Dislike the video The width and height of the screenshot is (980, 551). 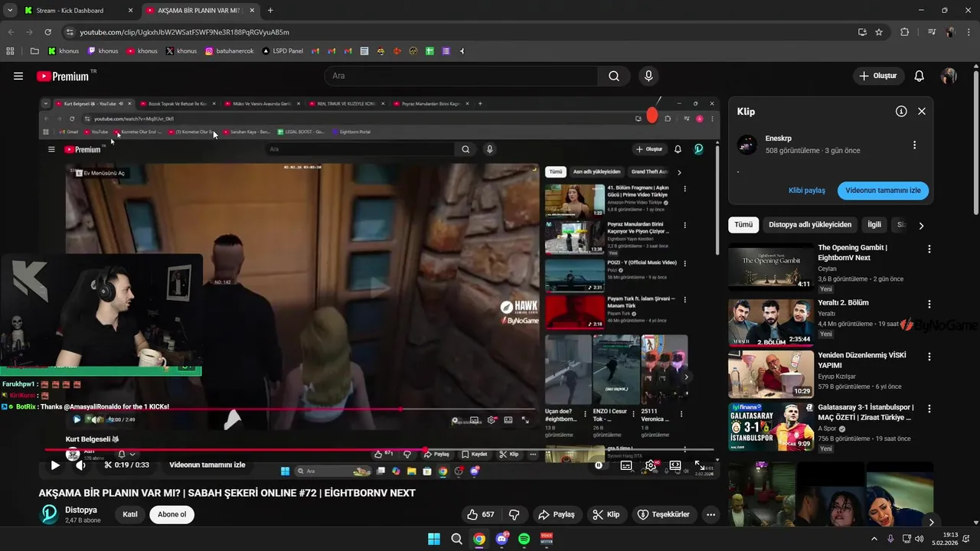point(514,514)
